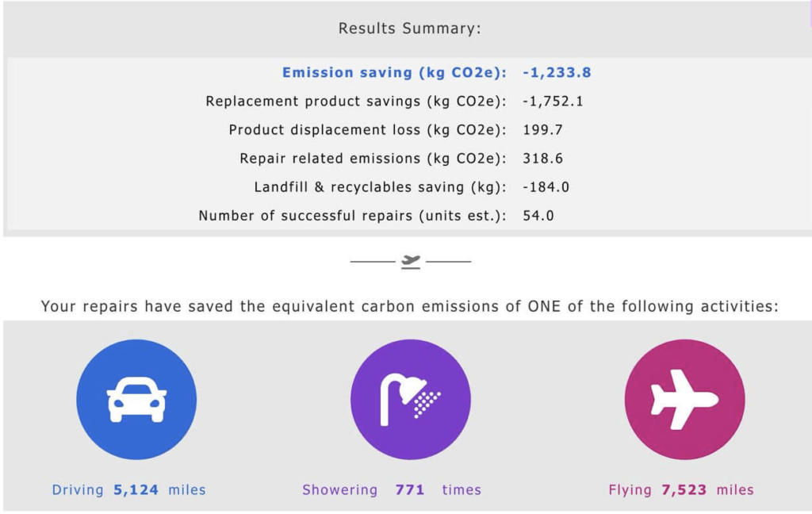
Task: Click the equivalent carbon emissions sentence
Action: [410, 306]
